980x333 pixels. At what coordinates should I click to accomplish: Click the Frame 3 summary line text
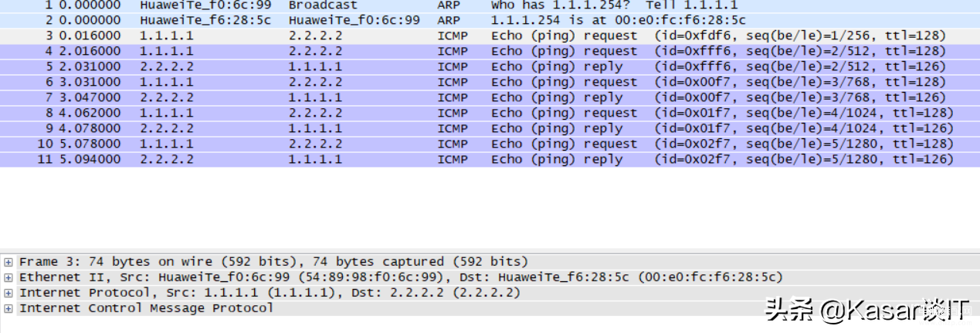(273, 262)
